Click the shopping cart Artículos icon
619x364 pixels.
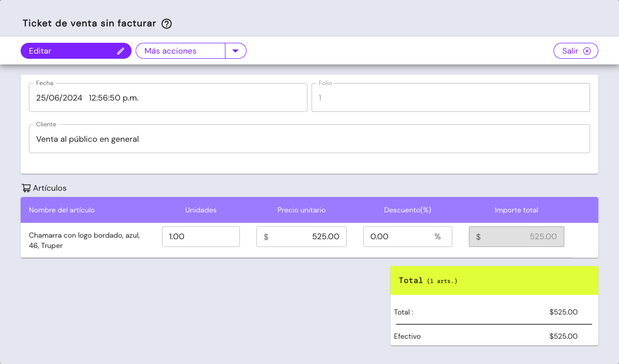click(x=26, y=188)
